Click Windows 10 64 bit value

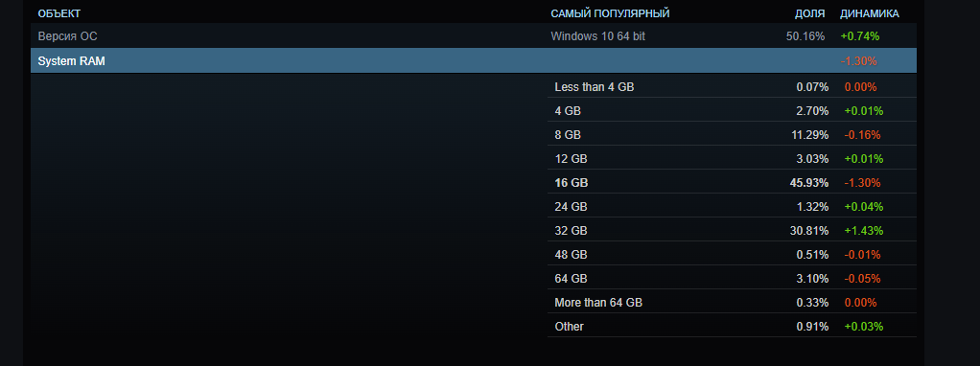pyautogui.click(x=598, y=36)
